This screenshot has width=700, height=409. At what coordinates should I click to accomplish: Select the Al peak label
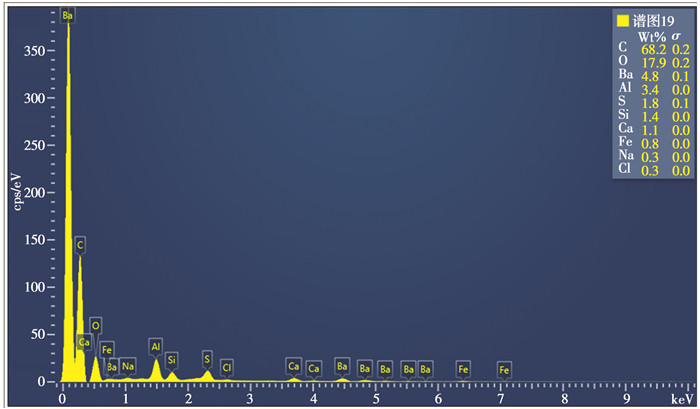155,347
